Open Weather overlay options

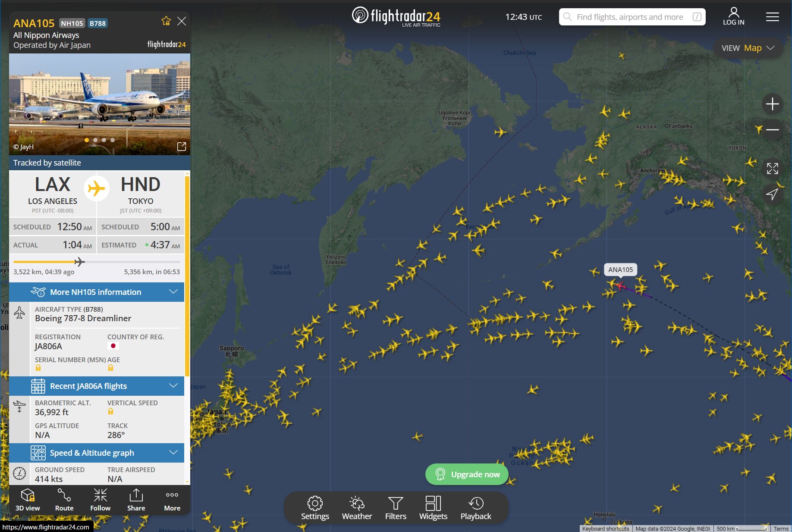pyautogui.click(x=357, y=508)
